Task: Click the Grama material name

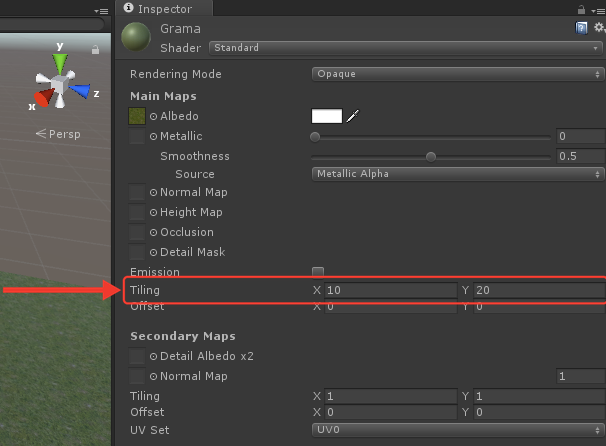Action: pos(180,29)
